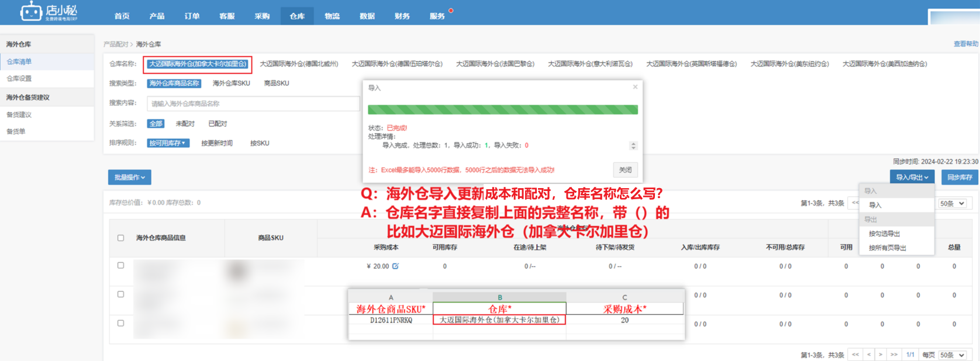Screen dimensions: 980x361
Task: Sort by 按更新时间
Action: [x=217, y=143]
